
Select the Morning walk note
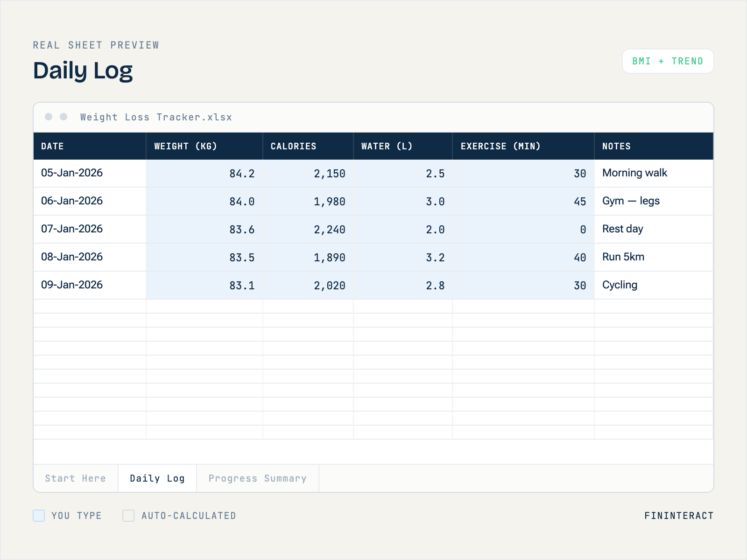[654, 173]
